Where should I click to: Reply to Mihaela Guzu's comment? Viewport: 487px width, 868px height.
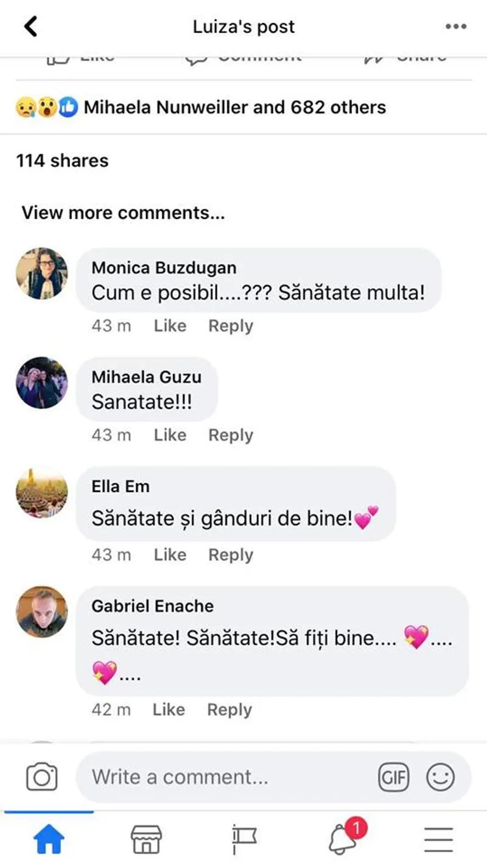pos(231,435)
